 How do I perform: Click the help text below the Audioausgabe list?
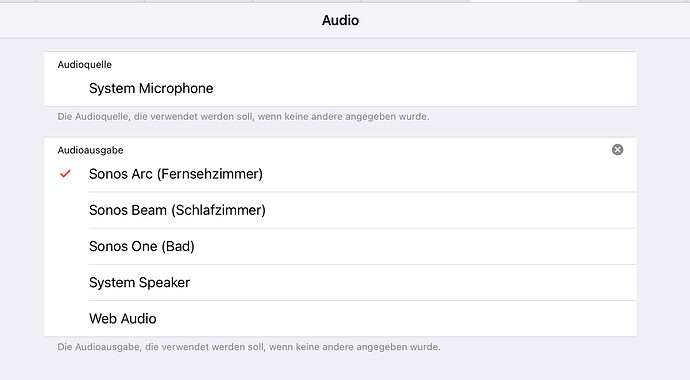[x=249, y=347]
